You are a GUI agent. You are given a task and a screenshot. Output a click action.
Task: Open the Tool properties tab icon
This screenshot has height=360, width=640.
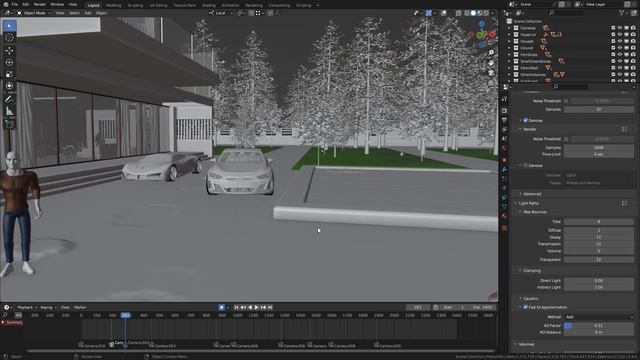[504, 99]
